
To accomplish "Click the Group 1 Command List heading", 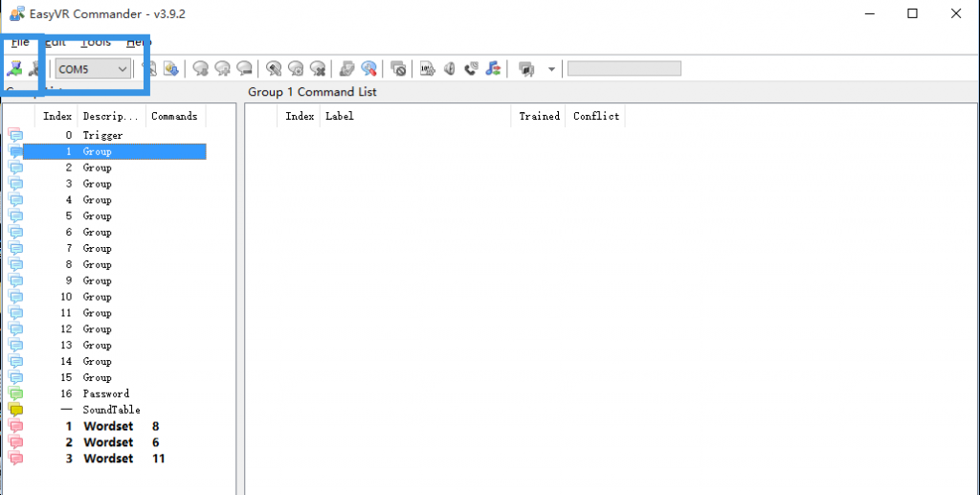I will click(x=313, y=92).
